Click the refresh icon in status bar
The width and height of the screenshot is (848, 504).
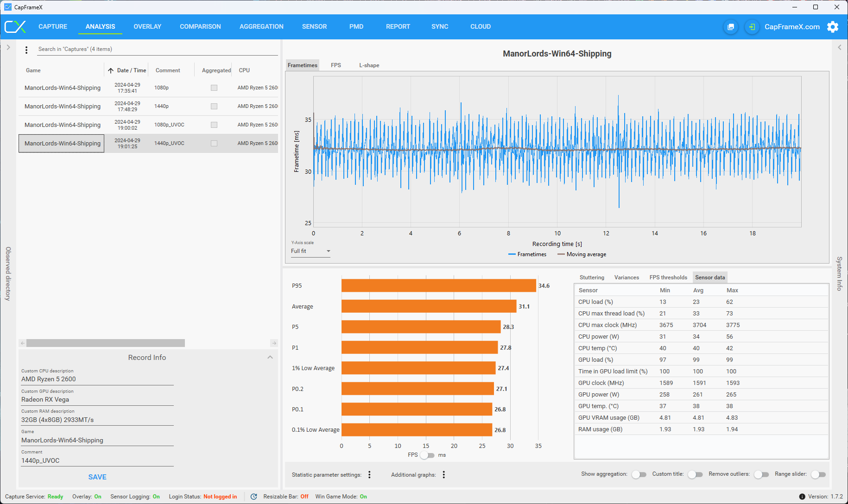tap(253, 497)
